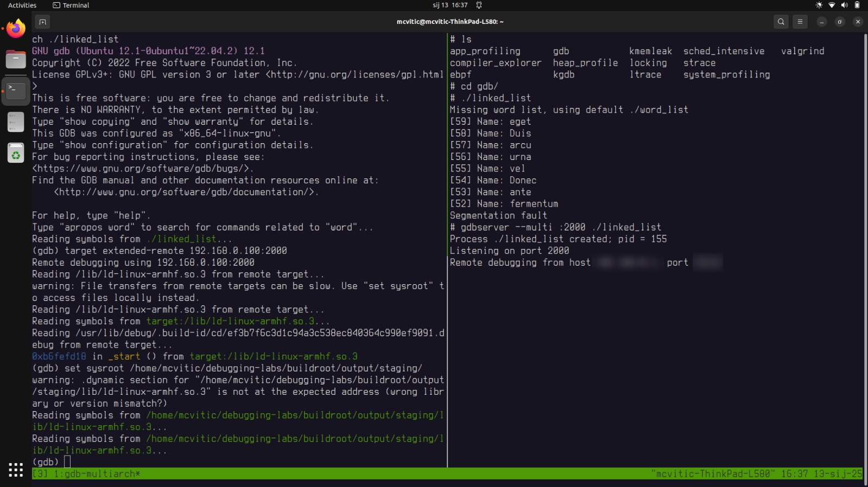Select the Terminal icon in dock
The width and height of the screenshot is (868, 487).
16,91
